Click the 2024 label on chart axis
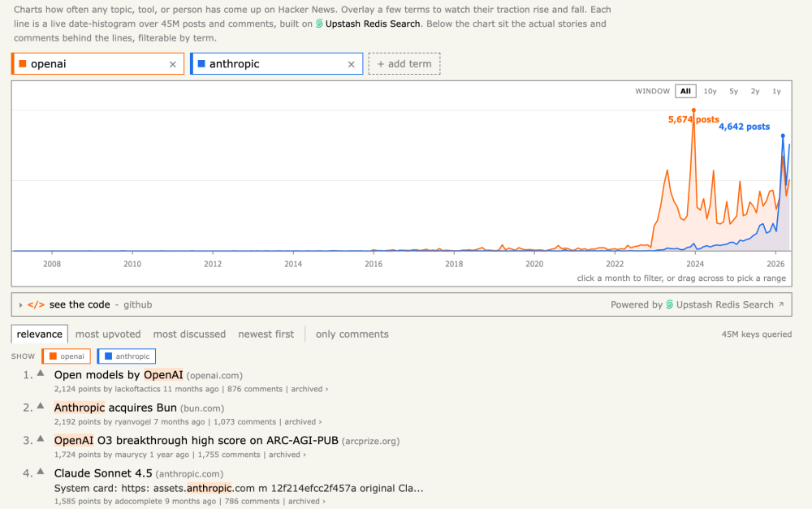Image resolution: width=812 pixels, height=509 pixels. pyautogui.click(x=695, y=264)
